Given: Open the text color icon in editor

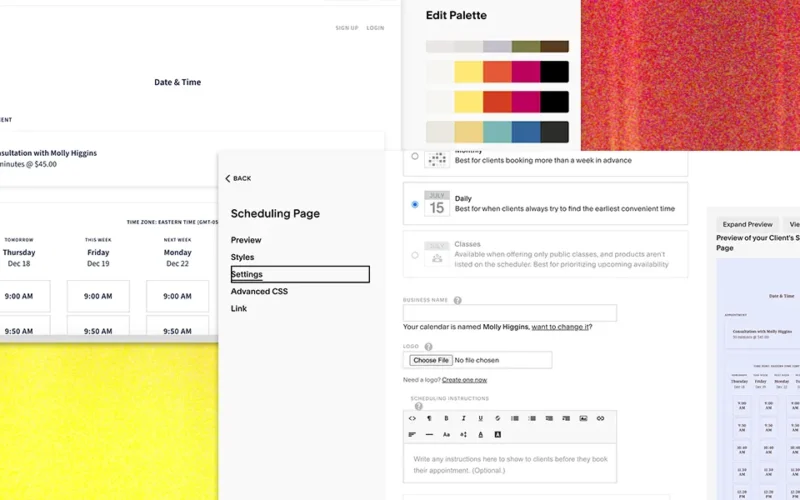Looking at the screenshot, I should click(x=481, y=435).
